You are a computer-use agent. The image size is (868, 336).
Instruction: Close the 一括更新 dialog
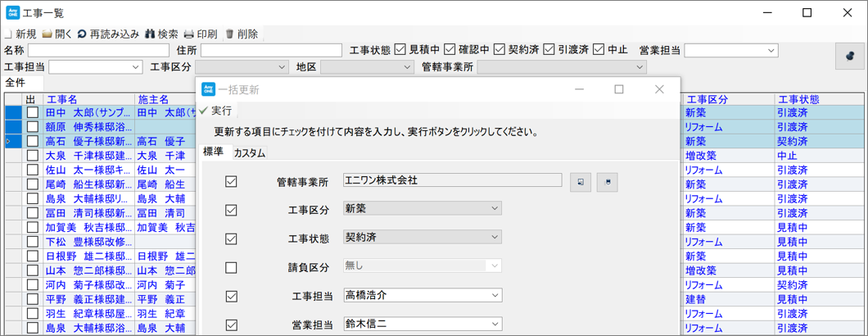(659, 89)
